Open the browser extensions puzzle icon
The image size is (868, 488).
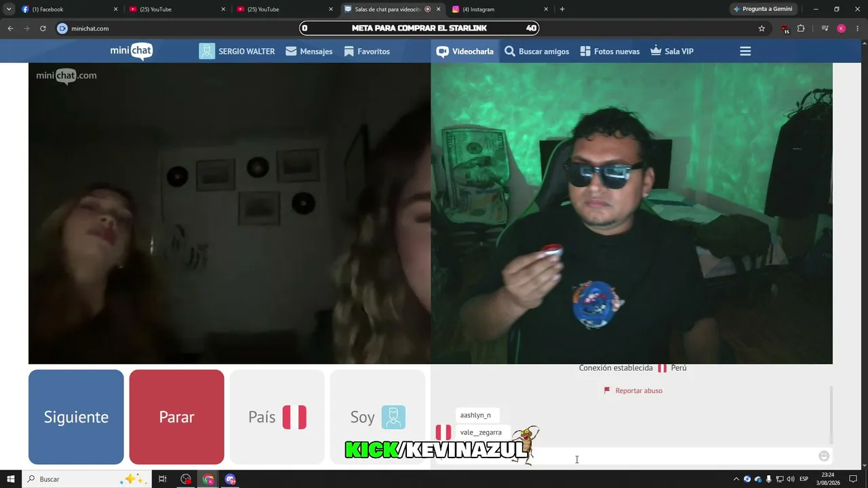point(801,28)
